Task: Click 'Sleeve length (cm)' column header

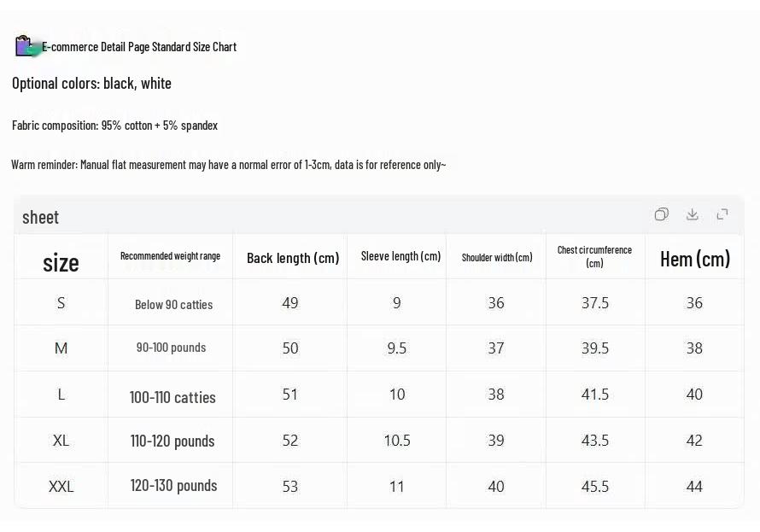Action: 400,256
